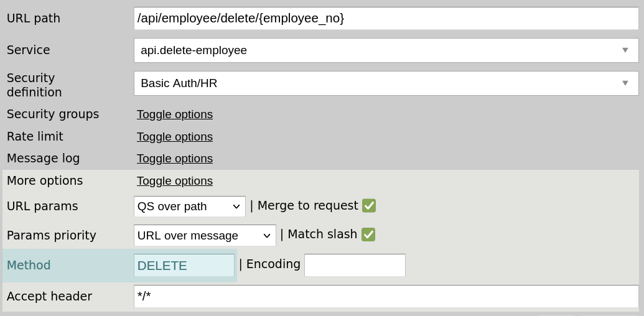The width and height of the screenshot is (644, 316).
Task: Click the Method field containing DELETE
Action: point(184,266)
